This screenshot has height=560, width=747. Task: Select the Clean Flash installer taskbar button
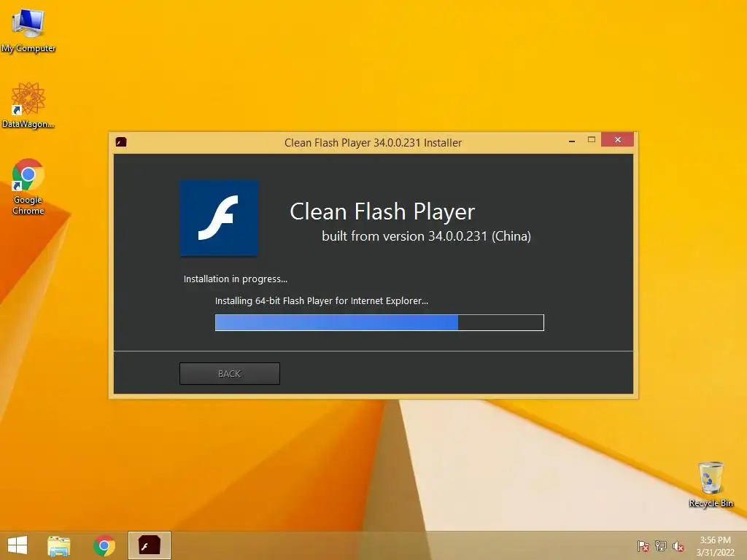(149, 545)
